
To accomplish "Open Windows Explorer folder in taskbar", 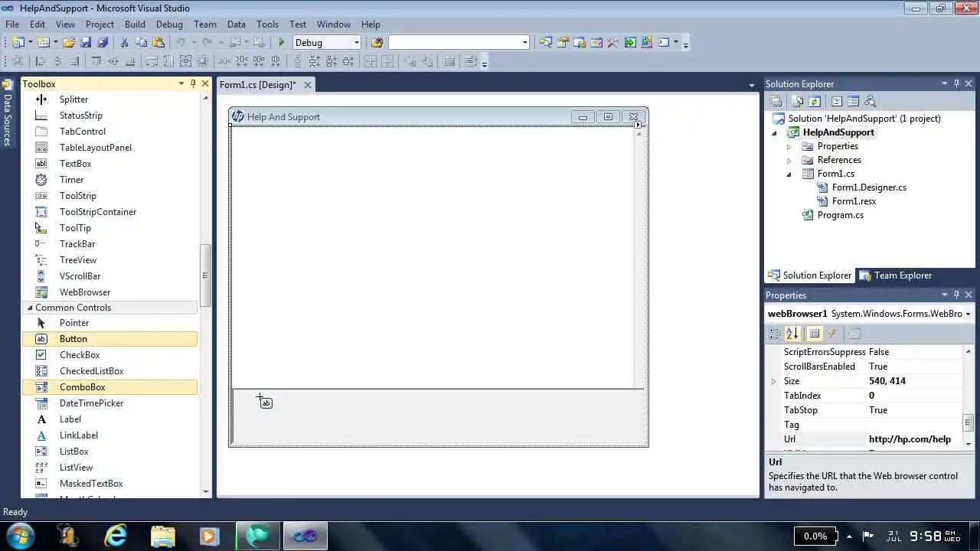I will [162, 536].
